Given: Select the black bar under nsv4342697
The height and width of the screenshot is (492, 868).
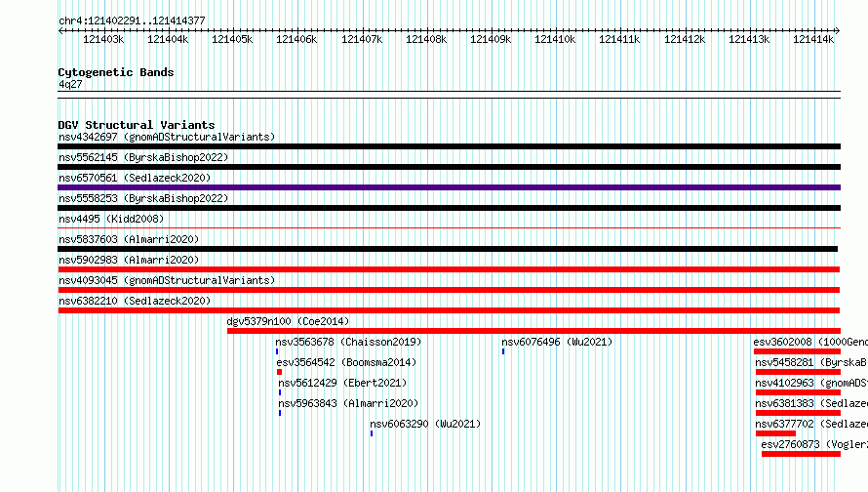Looking at the screenshot, I should tap(449, 146).
